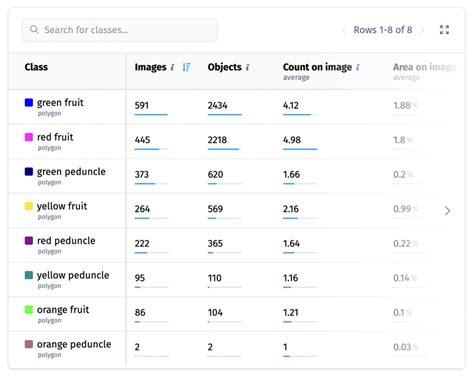Image resolution: width=474 pixels, height=379 pixels.
Task: Focus the Search for classes field
Action: 120,30
